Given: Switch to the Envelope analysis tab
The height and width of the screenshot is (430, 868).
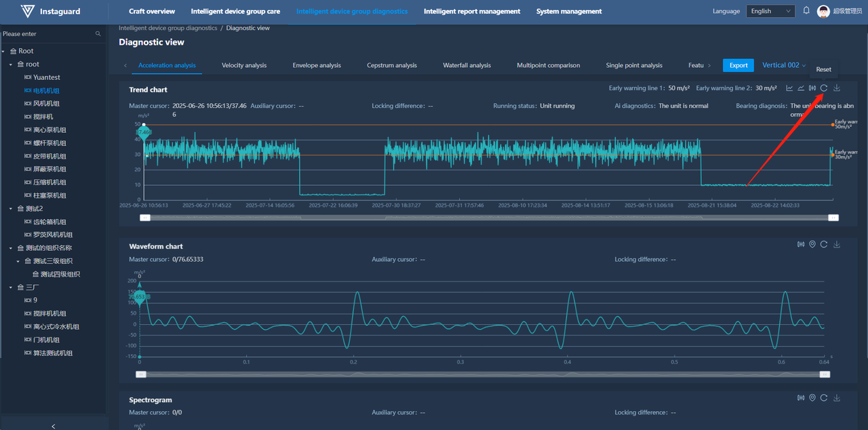Looking at the screenshot, I should pos(317,65).
